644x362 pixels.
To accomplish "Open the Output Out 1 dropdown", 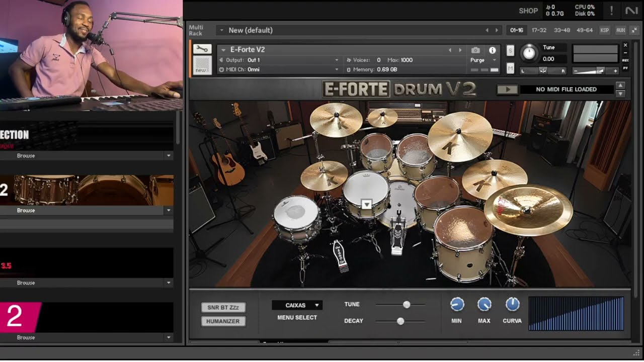I will click(279, 60).
